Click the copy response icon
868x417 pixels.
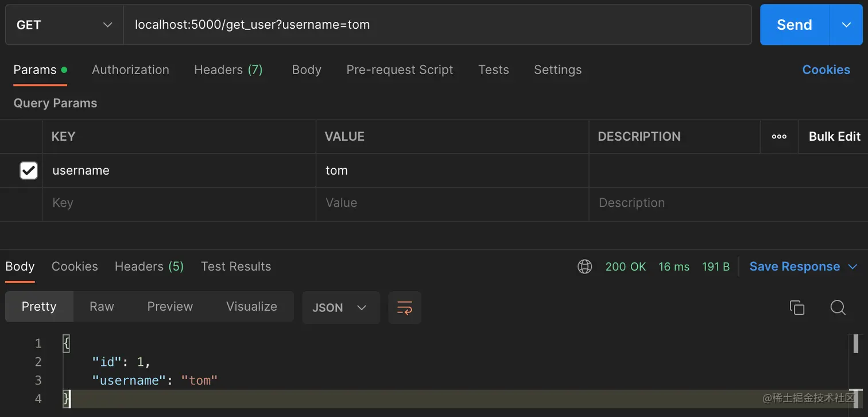(x=797, y=307)
